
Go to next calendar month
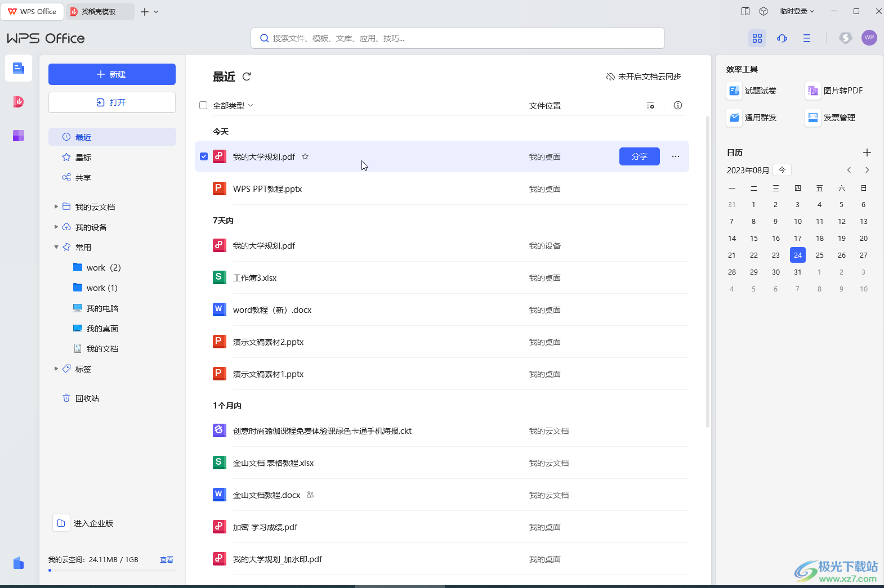pyautogui.click(x=867, y=170)
